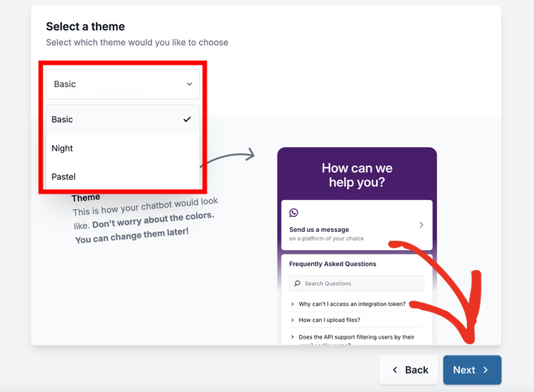Click the theme combo box showing Basic
This screenshot has height=392, width=534.
pos(122,85)
